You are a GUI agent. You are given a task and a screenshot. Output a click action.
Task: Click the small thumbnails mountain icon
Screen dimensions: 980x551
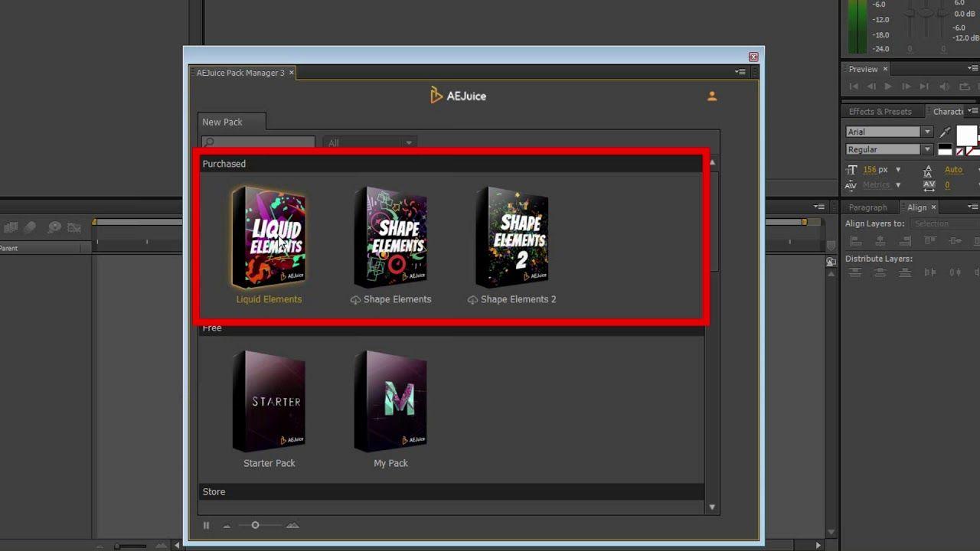[x=227, y=526]
